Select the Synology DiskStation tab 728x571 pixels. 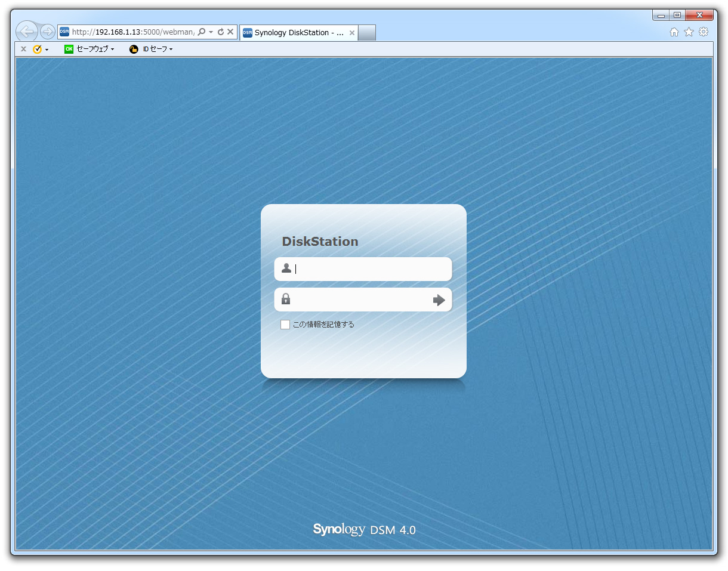[299, 33]
